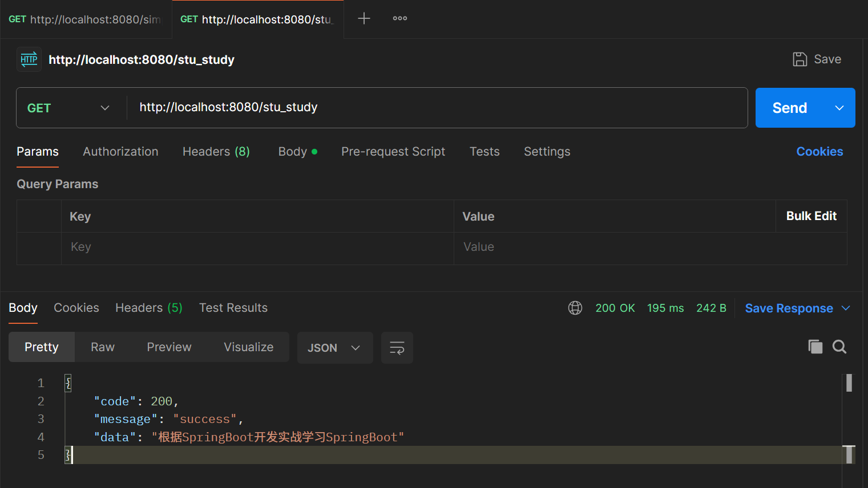Image resolution: width=868 pixels, height=488 pixels.
Task: Open the request Headers (8) tab
Action: [216, 152]
